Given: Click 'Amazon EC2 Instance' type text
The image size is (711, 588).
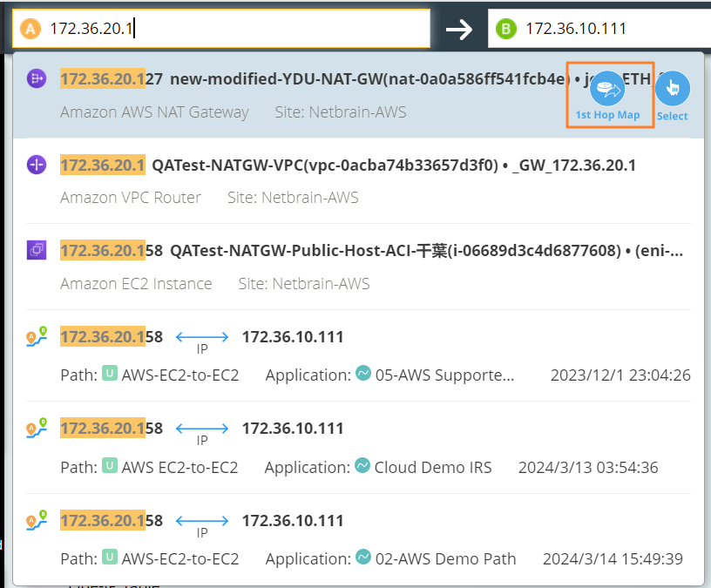Looking at the screenshot, I should [136, 284].
